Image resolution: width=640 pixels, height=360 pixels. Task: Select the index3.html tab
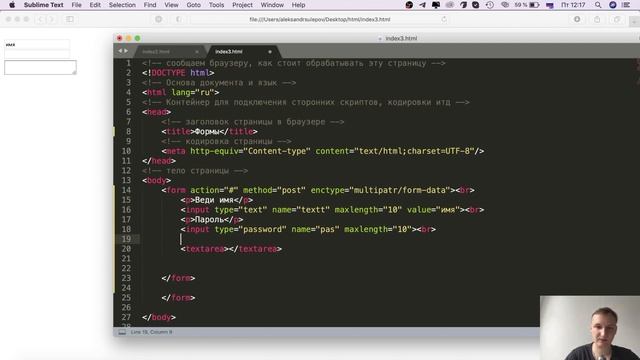click(244, 51)
